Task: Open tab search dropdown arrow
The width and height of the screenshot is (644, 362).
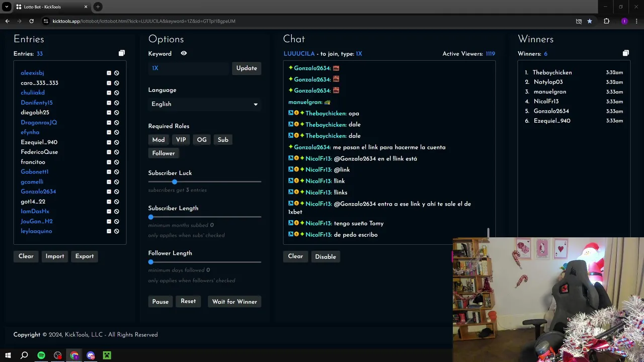Action: point(7,7)
